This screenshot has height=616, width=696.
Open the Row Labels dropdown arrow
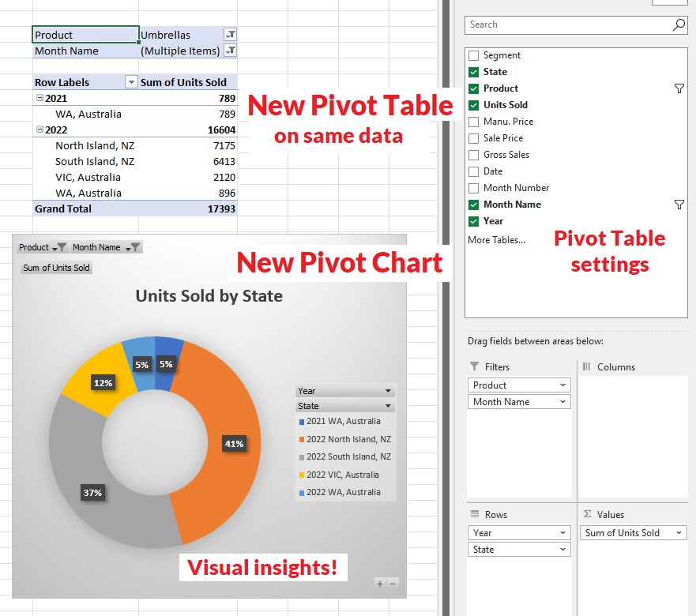click(x=131, y=82)
